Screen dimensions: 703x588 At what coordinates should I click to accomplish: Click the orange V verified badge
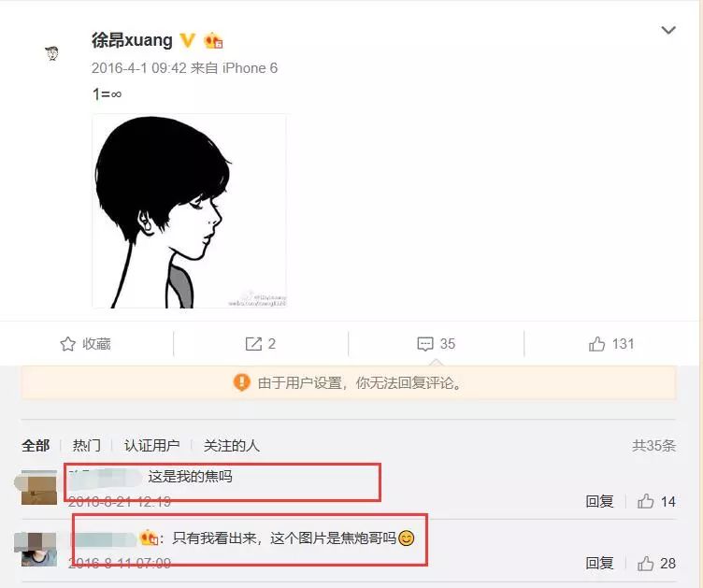[x=187, y=40]
